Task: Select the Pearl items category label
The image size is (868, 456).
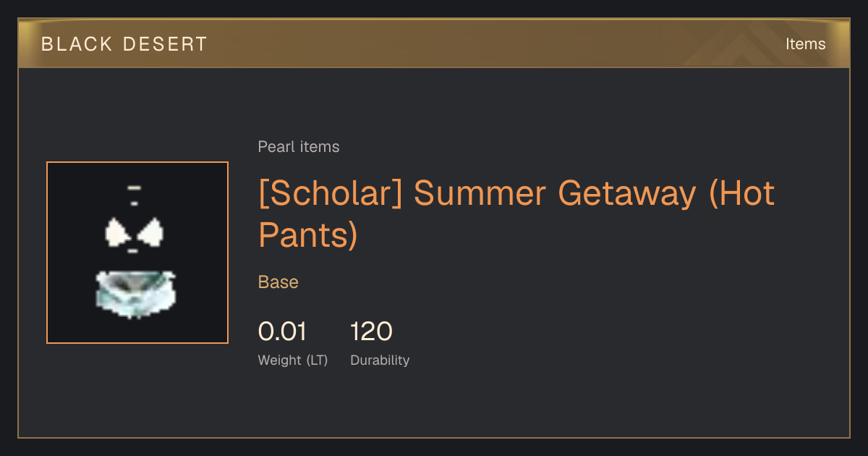Action: coord(299,147)
